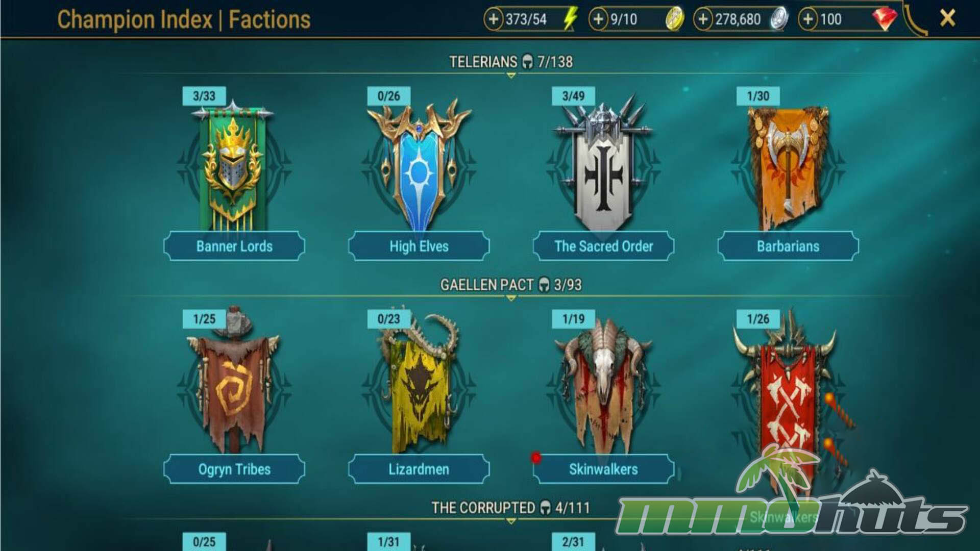Open the High Elves shield banner
This screenshot has height=551, width=980.
point(419,166)
